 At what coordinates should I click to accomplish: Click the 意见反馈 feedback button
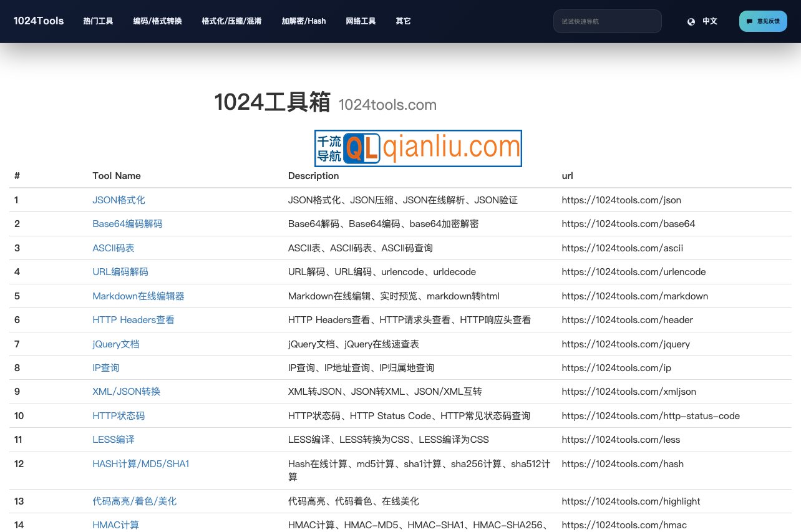[x=763, y=21]
